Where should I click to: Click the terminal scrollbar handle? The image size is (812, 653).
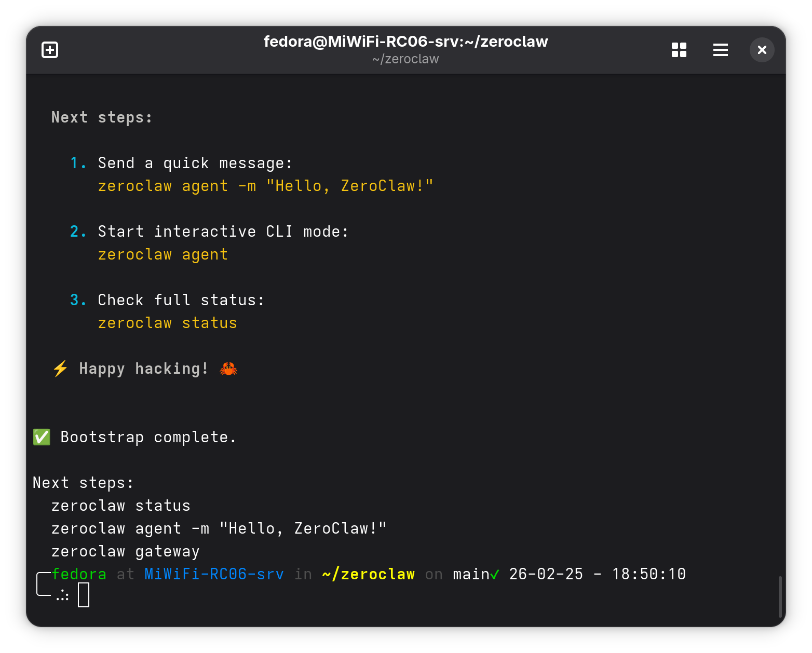[780, 596]
